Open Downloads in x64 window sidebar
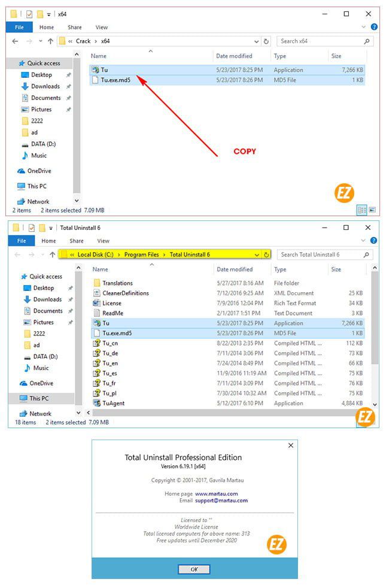Viewport: 389px width, 588px height. (x=45, y=86)
